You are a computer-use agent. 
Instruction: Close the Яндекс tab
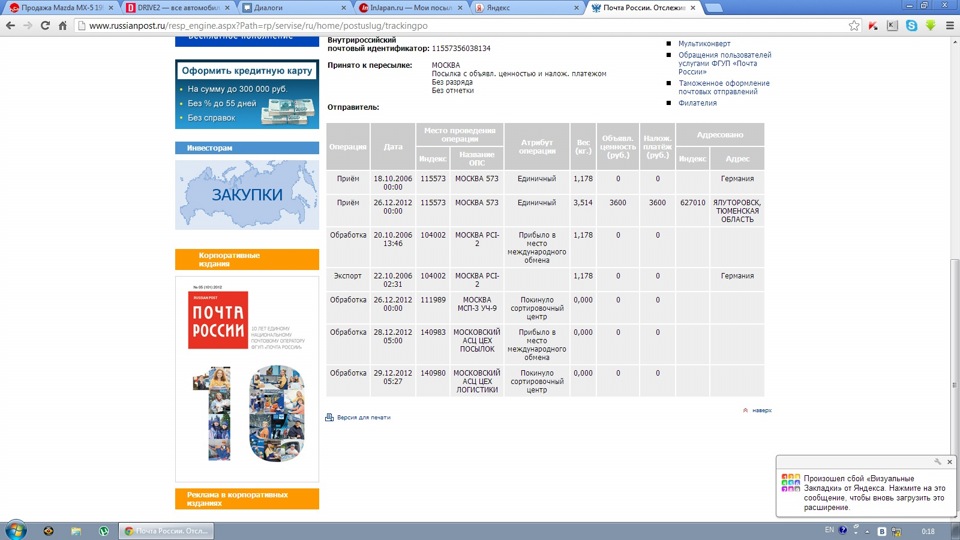(x=576, y=8)
